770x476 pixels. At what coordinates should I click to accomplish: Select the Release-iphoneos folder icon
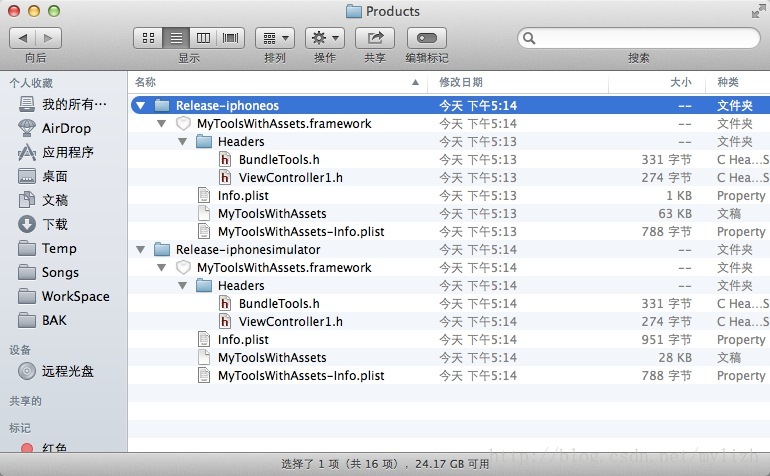[x=162, y=106]
